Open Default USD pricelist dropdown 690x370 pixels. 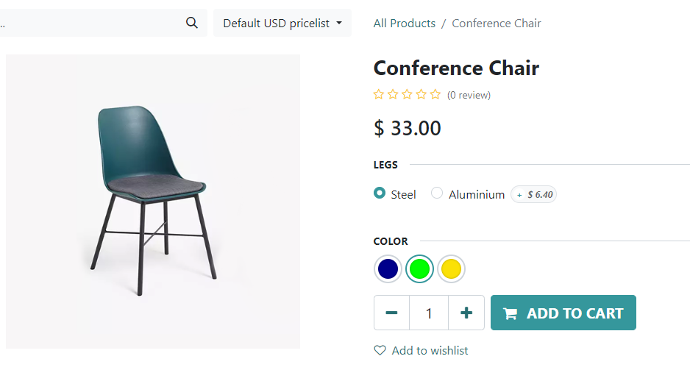pos(282,23)
